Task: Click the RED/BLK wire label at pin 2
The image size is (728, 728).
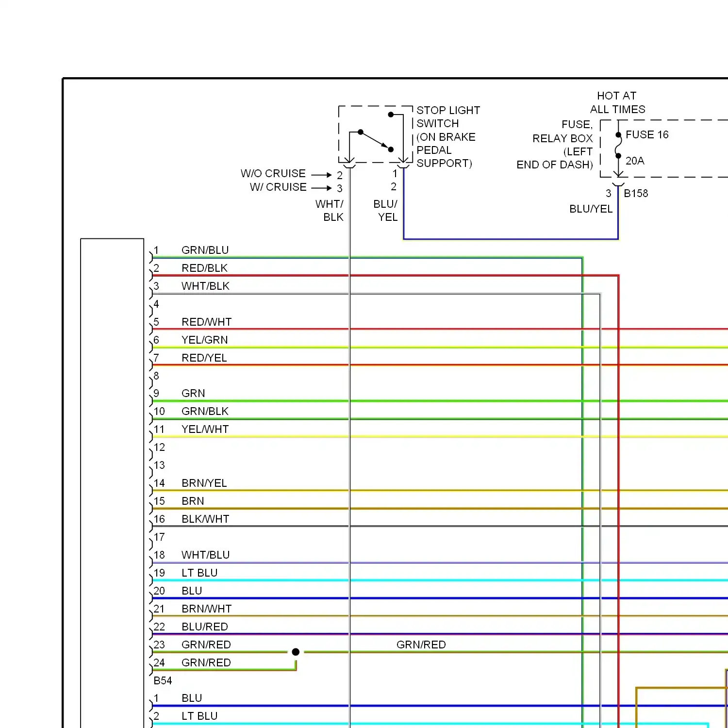Action: (204, 268)
